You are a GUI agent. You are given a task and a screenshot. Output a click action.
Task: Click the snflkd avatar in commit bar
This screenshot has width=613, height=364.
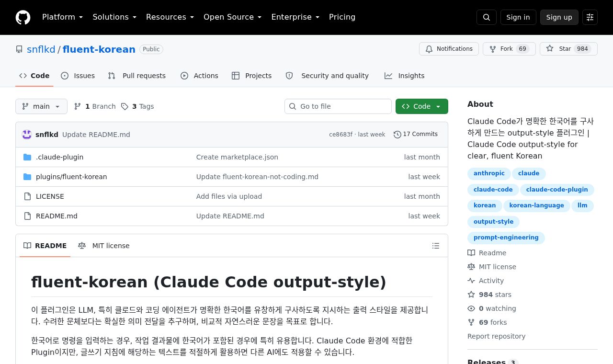pyautogui.click(x=27, y=135)
